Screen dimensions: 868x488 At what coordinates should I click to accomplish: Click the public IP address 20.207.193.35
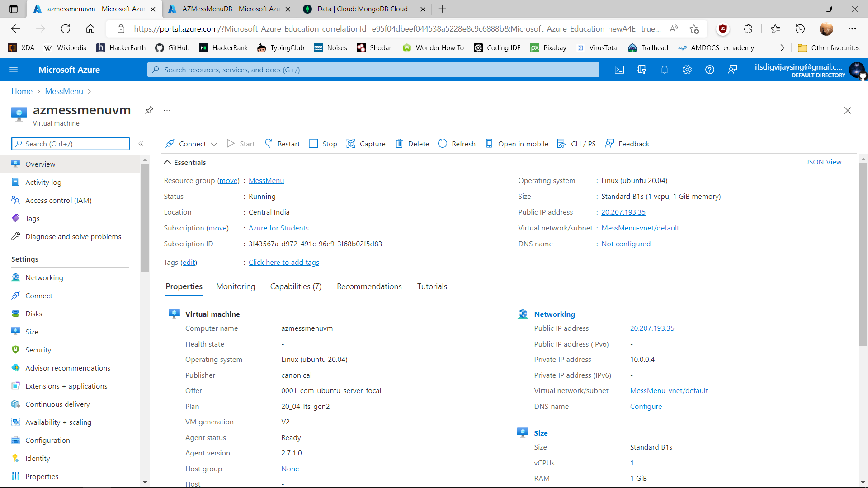tap(623, 212)
